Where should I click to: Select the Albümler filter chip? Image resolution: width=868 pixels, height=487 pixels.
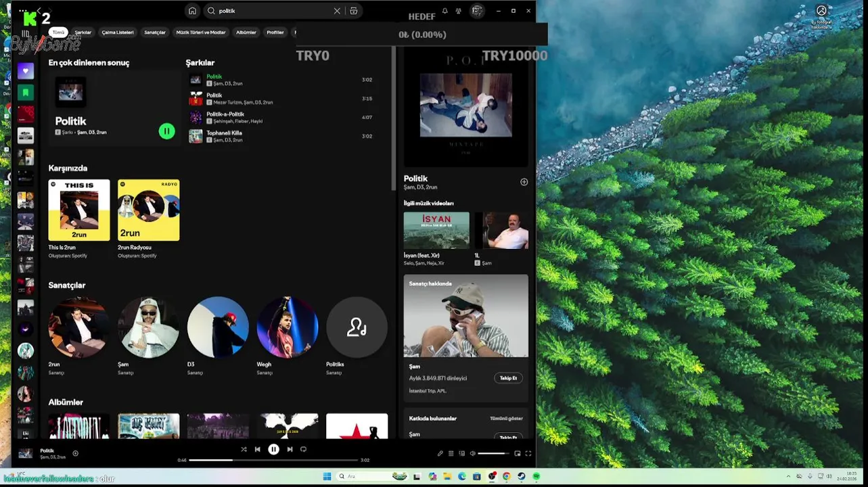click(x=246, y=32)
